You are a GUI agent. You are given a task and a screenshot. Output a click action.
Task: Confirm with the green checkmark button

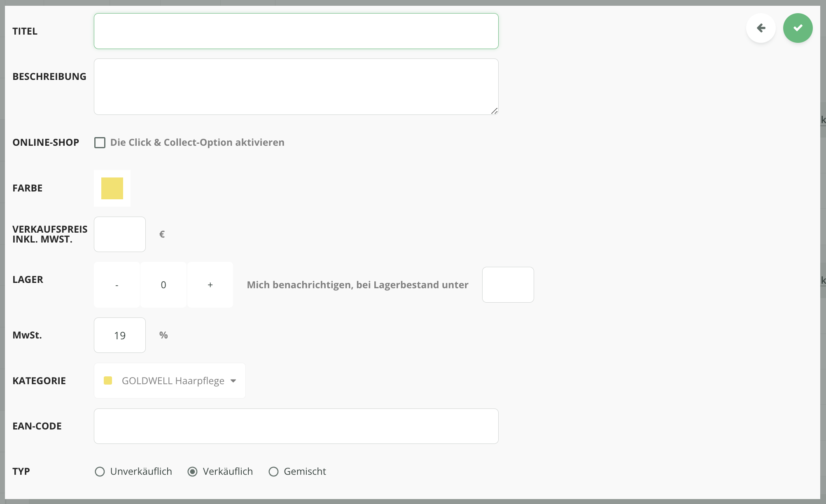click(x=798, y=28)
